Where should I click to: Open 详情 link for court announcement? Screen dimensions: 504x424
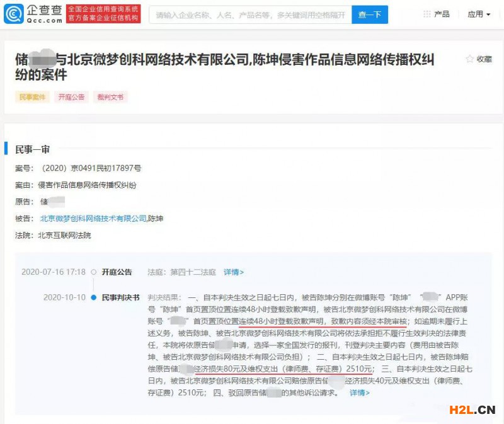coord(234,272)
